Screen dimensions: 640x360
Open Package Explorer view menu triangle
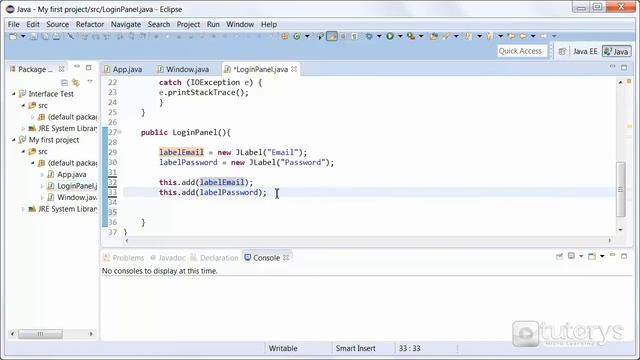[90, 82]
